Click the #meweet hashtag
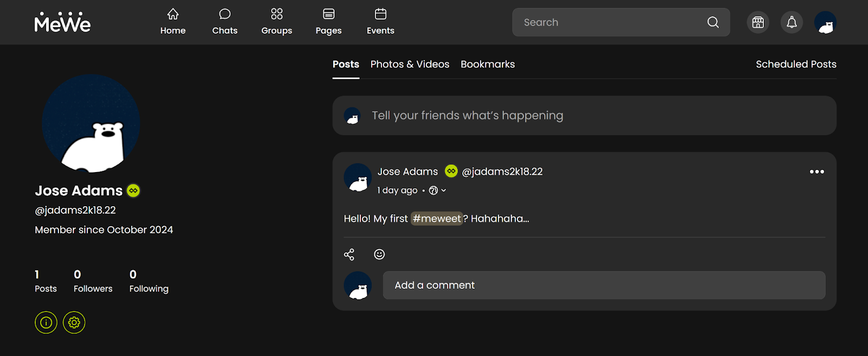 tap(437, 219)
